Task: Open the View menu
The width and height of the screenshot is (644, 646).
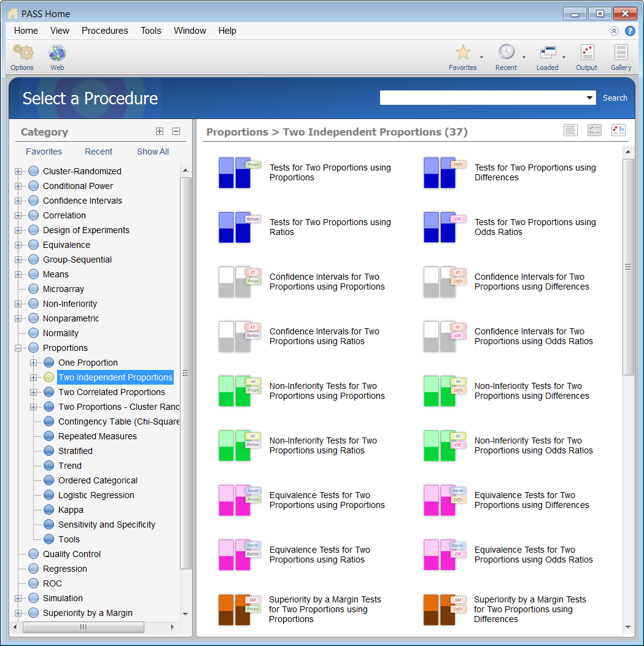Action: pos(60,31)
